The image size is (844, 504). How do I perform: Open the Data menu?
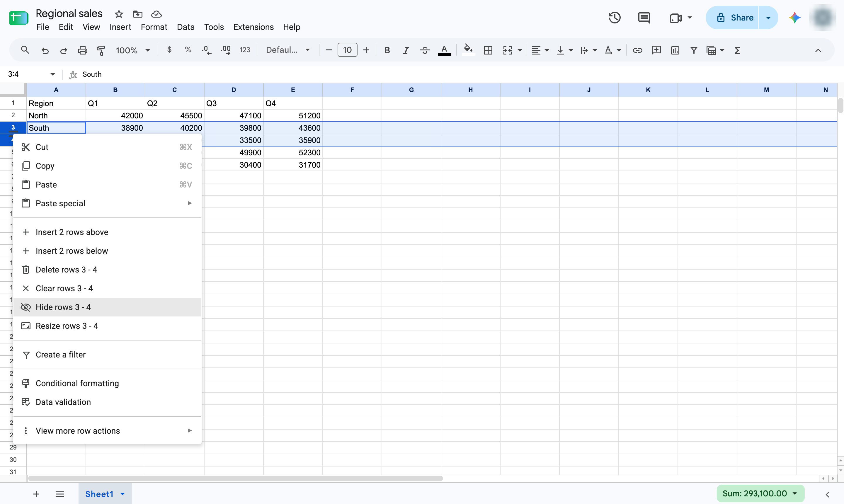[186, 27]
